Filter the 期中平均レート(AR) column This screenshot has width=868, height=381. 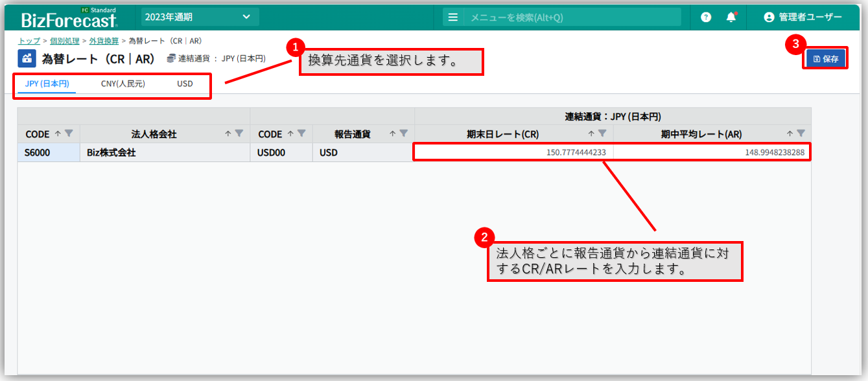click(x=801, y=133)
